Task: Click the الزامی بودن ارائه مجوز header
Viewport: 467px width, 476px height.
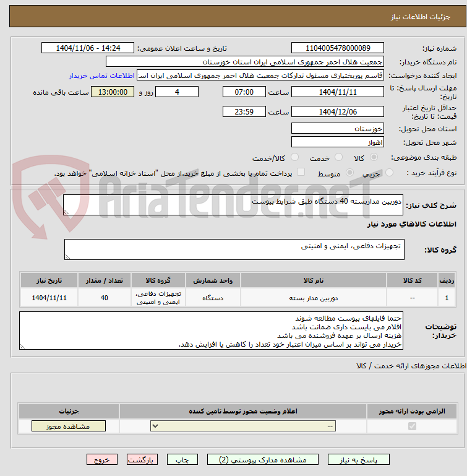Action: [x=412, y=411]
